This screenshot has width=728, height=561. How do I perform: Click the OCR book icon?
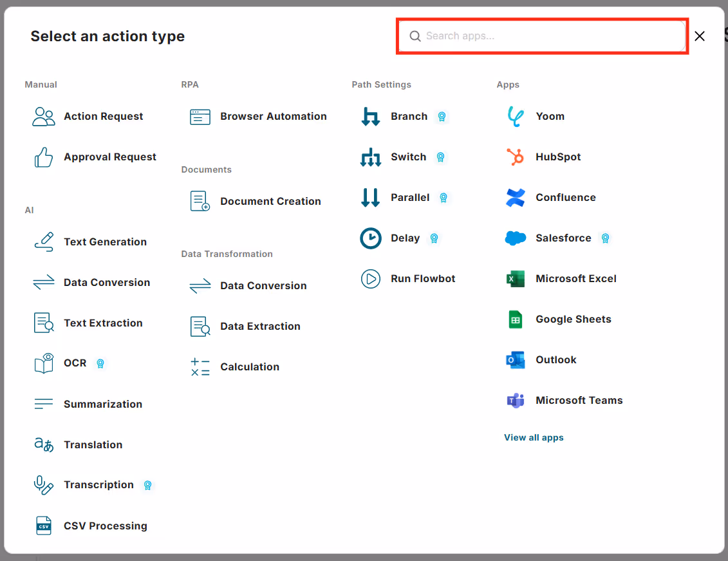44,363
